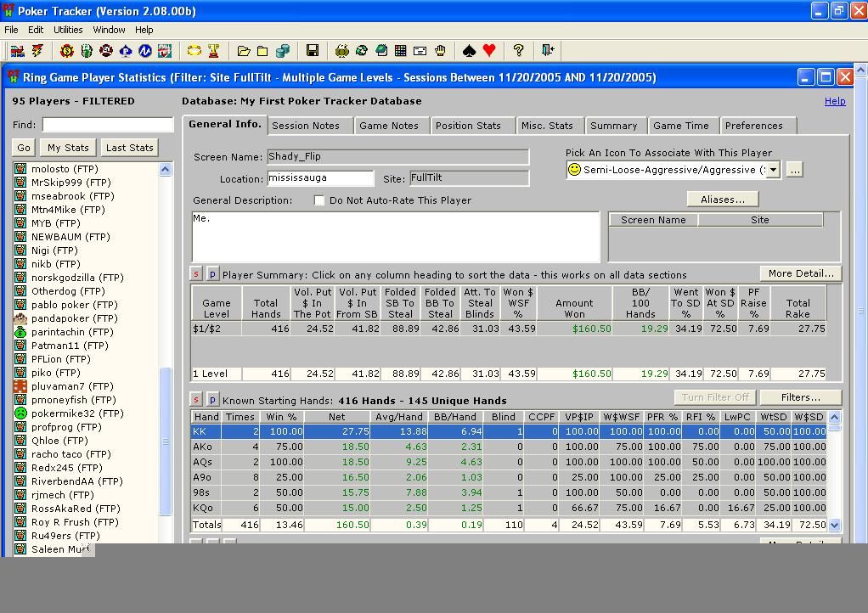Click the ellipsis button next to icon dropdown
Screen dimensions: 868x613
click(x=795, y=170)
